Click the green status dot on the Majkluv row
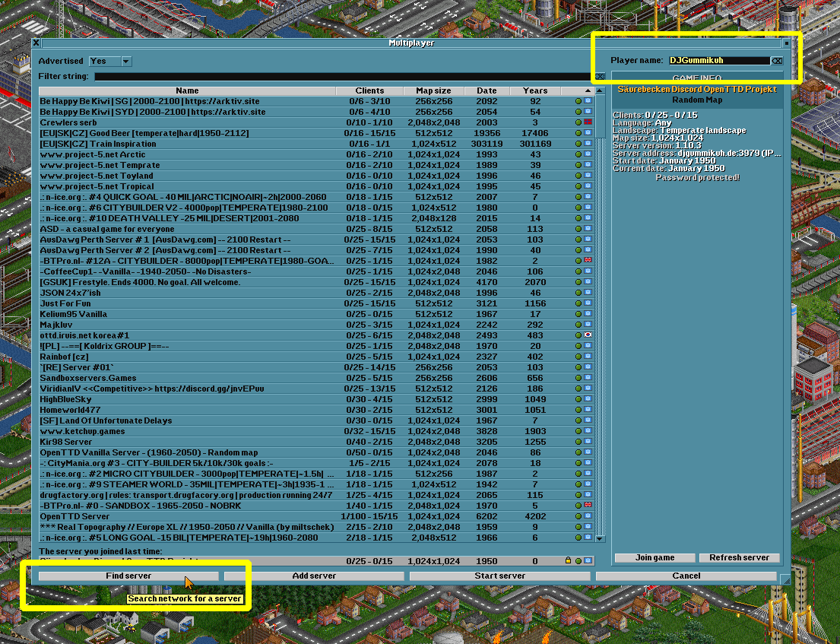This screenshot has width=840, height=644. click(578, 325)
